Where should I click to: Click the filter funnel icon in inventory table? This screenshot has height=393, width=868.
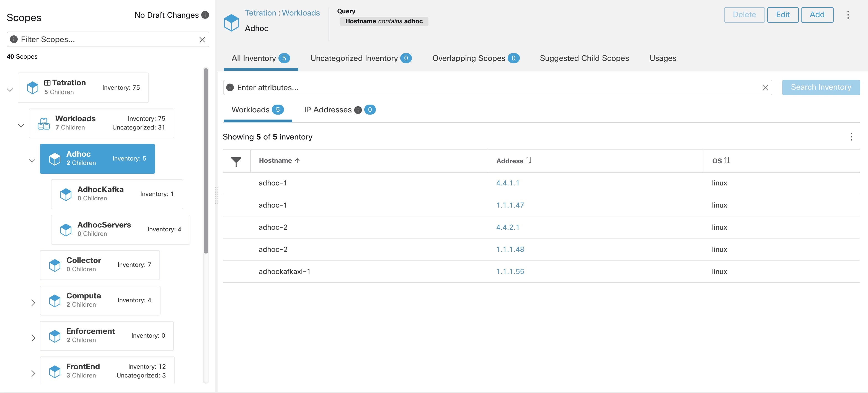[236, 161]
